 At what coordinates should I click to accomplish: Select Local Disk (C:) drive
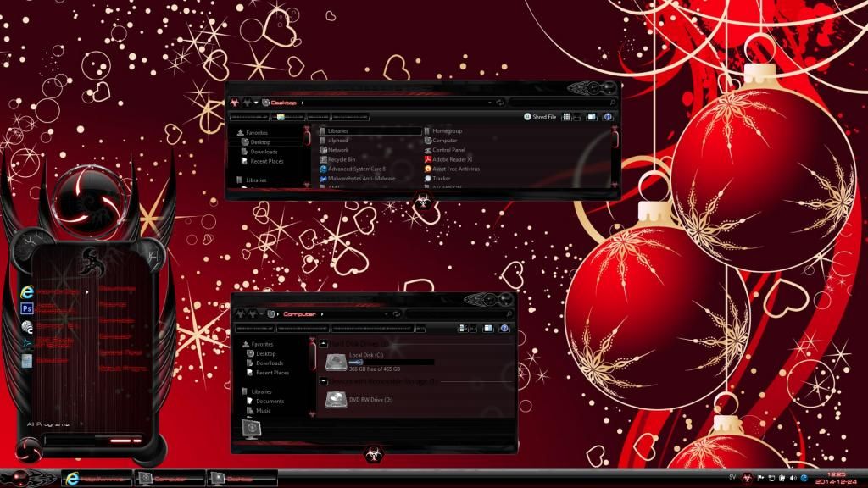tap(380, 362)
